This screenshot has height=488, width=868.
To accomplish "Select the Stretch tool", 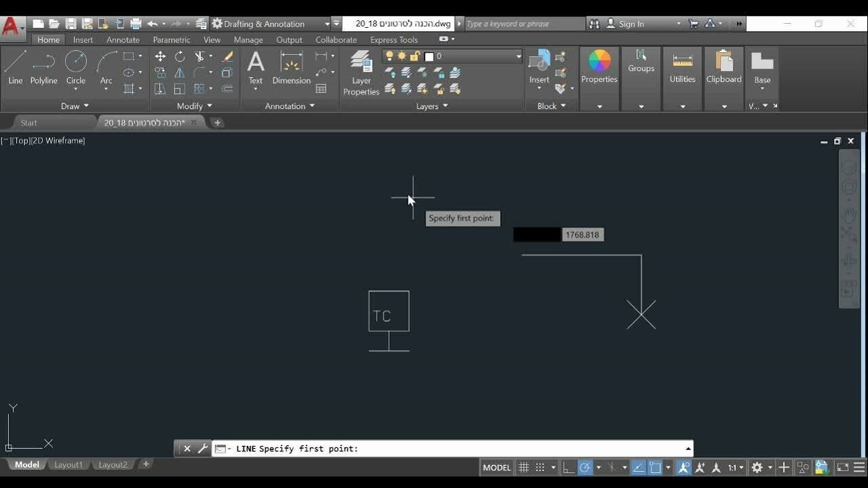I will [160, 89].
